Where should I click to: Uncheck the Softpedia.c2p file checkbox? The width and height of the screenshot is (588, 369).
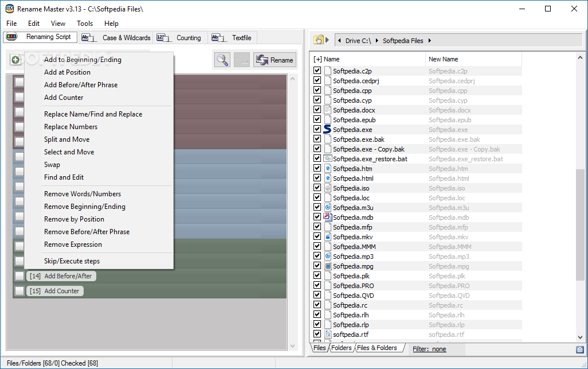tap(317, 71)
